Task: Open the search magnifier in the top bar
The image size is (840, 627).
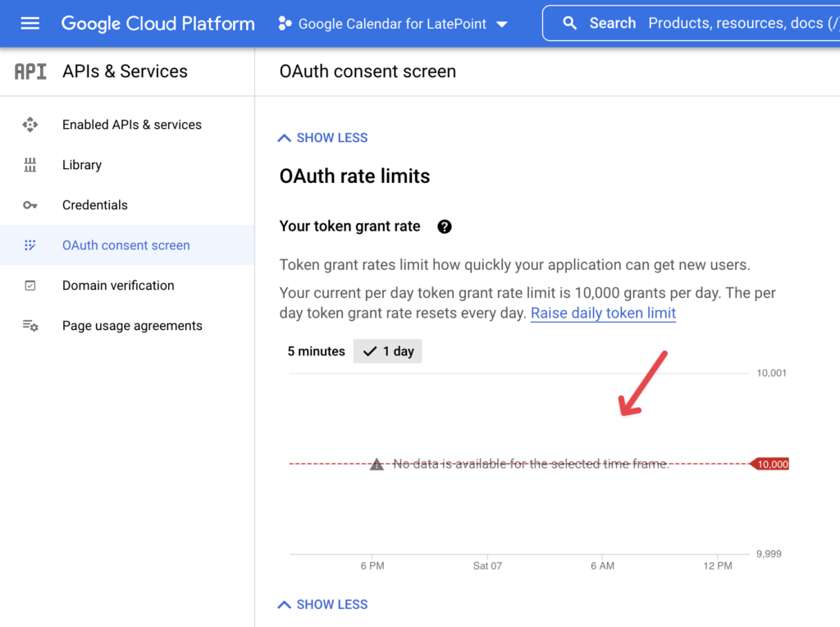Action: [x=570, y=23]
